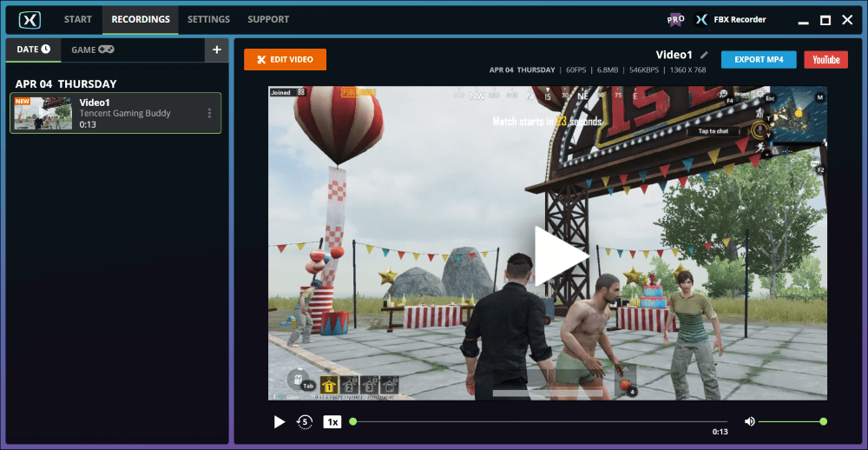Open the SETTINGS tab
The height and width of the screenshot is (450, 868).
[x=208, y=19]
